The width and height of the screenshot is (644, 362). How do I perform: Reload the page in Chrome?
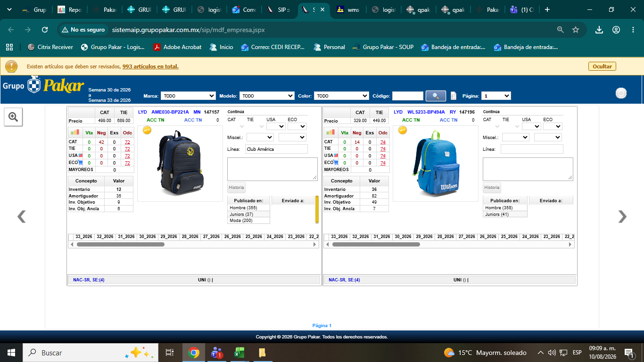tap(45, 30)
